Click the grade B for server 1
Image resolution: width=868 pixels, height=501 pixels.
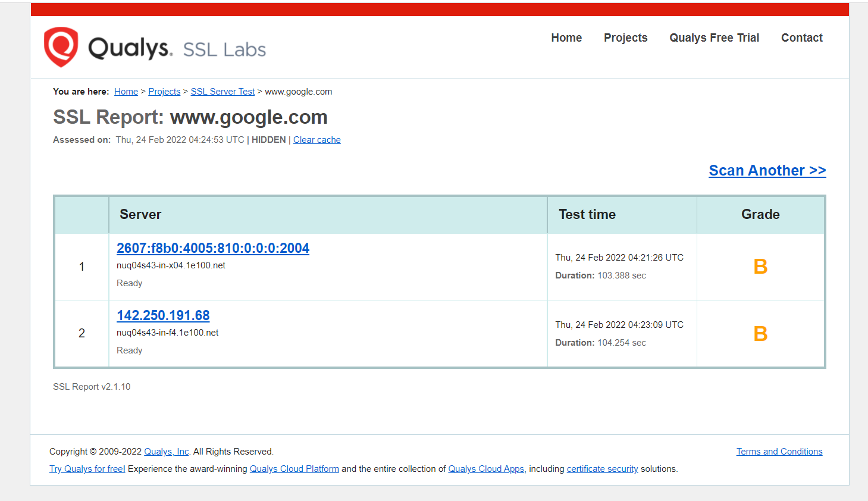click(x=760, y=267)
